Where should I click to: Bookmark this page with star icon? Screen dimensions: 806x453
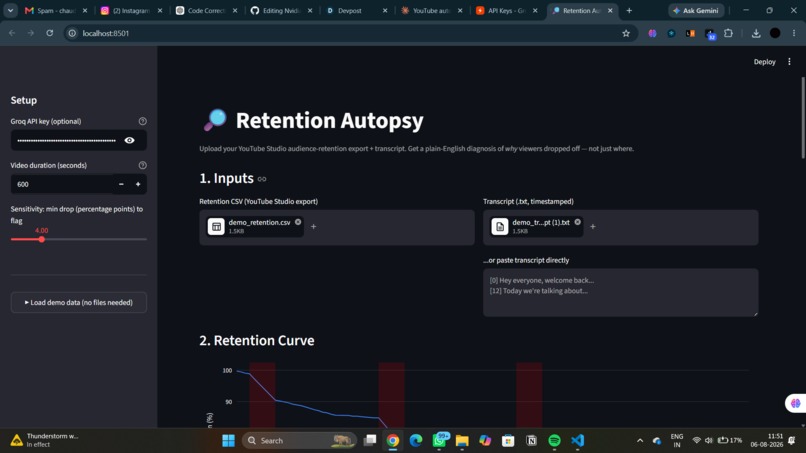[626, 33]
